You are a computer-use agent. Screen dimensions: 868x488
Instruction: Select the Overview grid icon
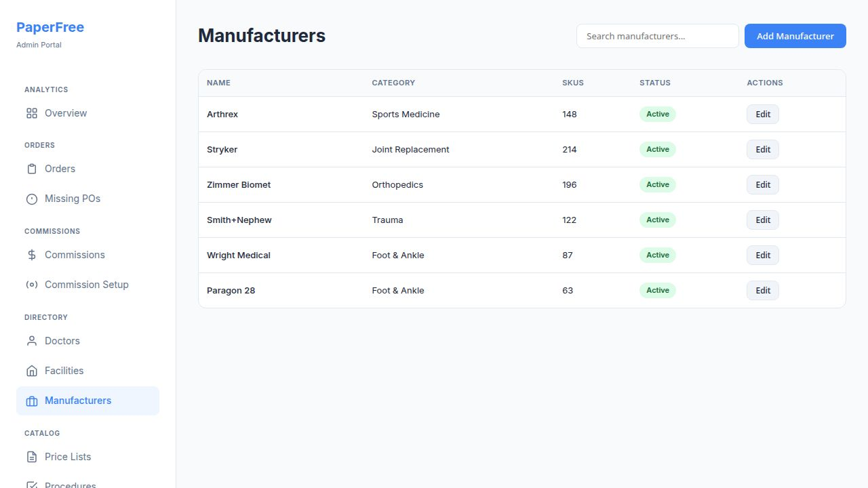[x=31, y=113]
